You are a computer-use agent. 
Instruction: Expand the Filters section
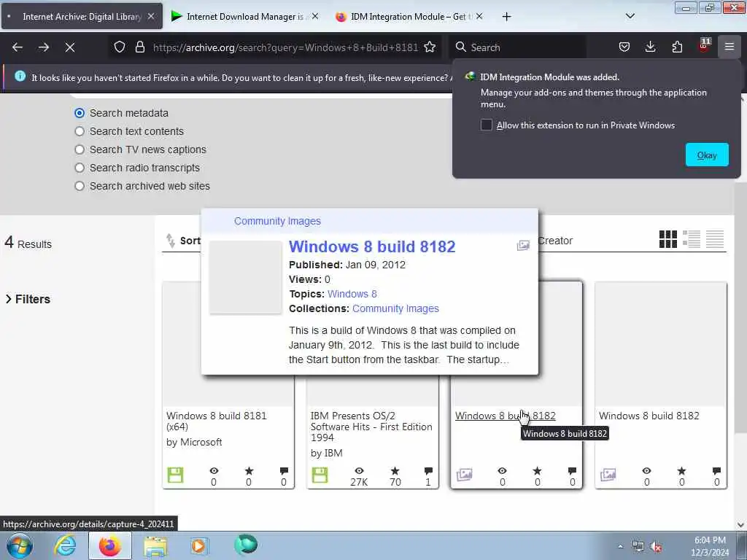click(x=28, y=299)
